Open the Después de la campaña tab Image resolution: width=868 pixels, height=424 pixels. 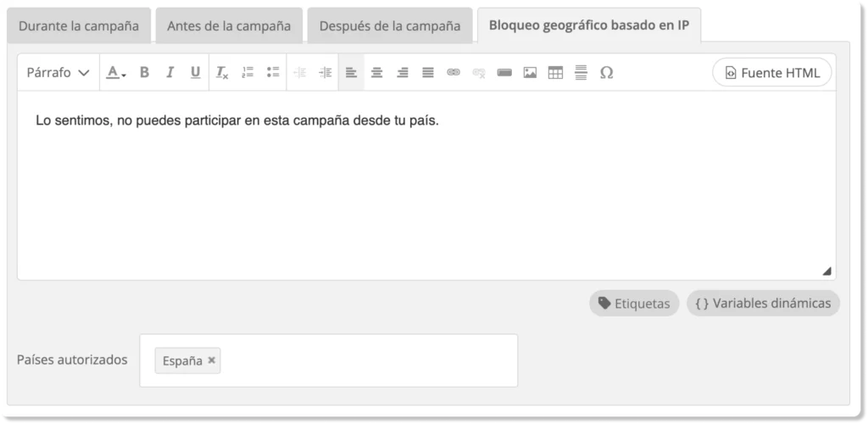[390, 25]
